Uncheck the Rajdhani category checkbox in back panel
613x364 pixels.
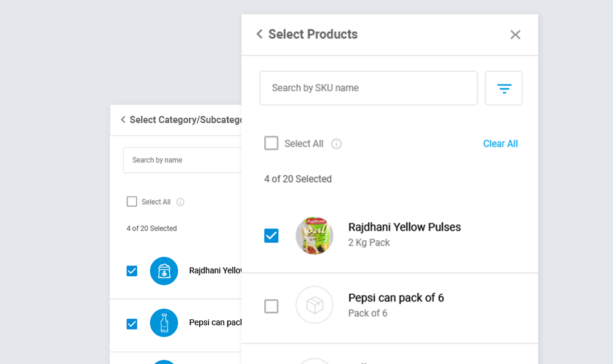tap(132, 271)
